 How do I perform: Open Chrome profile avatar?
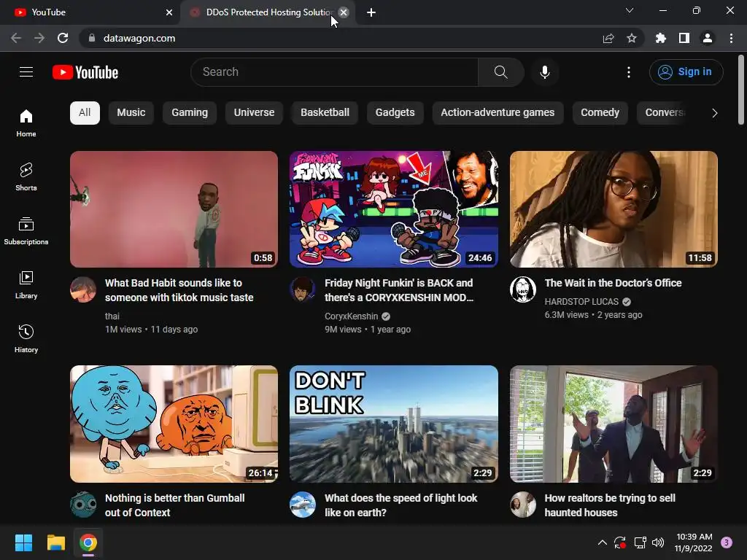pos(708,38)
